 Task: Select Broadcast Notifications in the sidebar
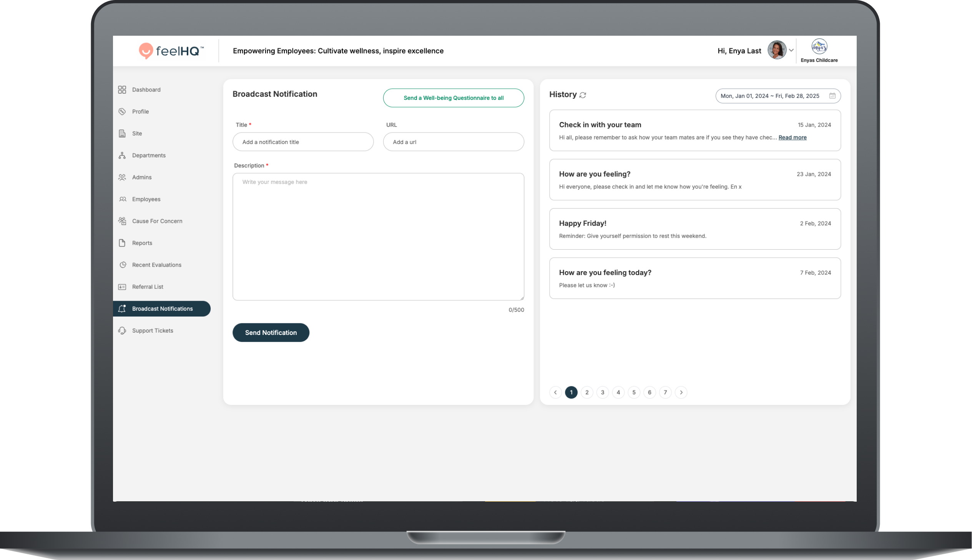click(161, 308)
